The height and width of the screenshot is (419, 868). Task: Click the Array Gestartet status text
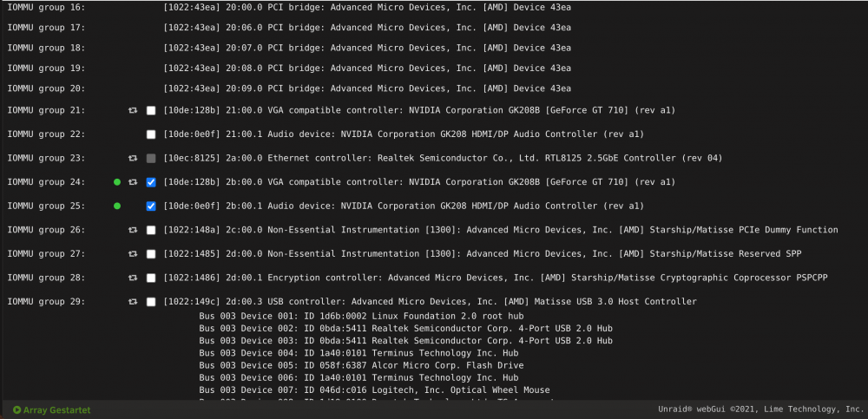[56, 410]
